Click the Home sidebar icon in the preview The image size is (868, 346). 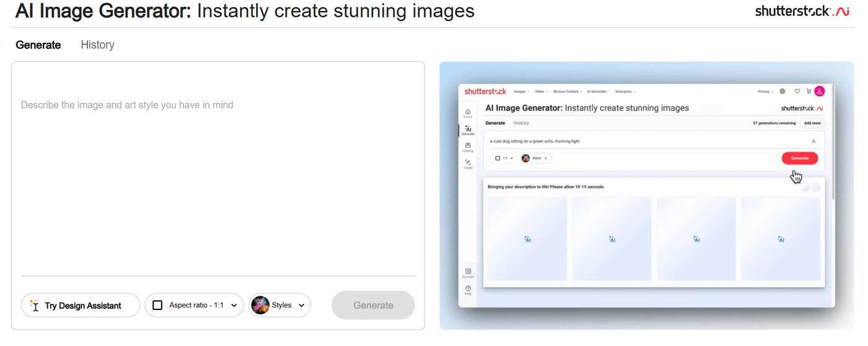coord(467,113)
